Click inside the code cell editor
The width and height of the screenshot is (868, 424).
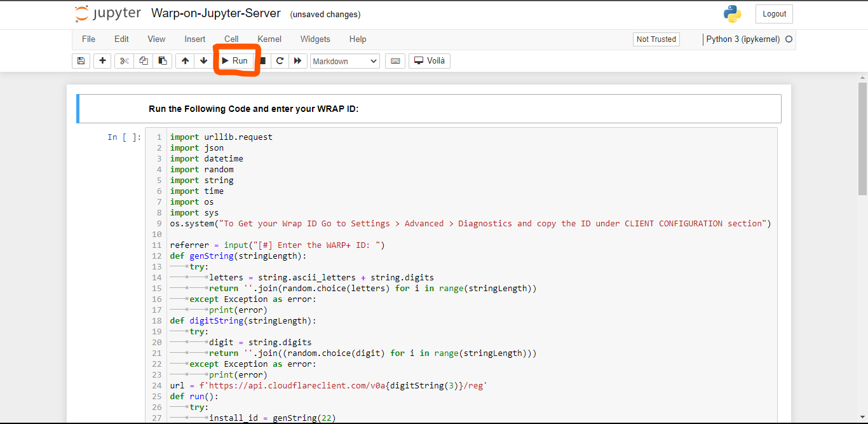pos(461,275)
